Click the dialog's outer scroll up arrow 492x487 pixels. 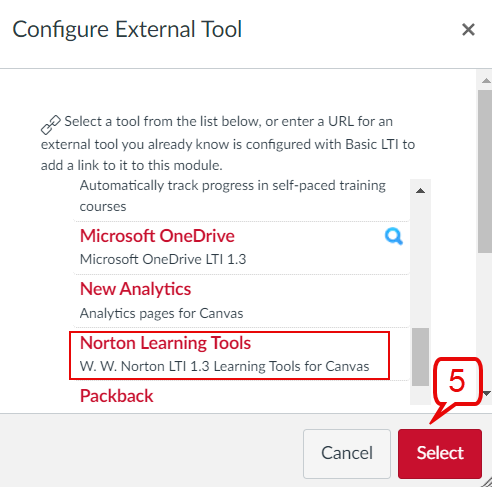(486, 80)
